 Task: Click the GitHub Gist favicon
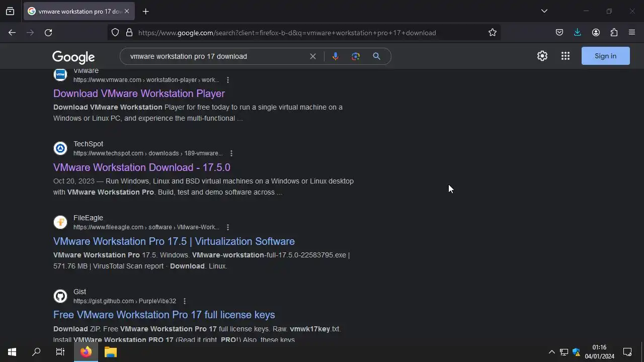(x=60, y=296)
